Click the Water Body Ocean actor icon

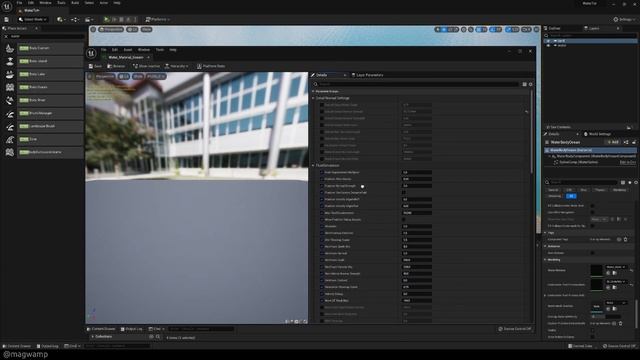click(10, 87)
